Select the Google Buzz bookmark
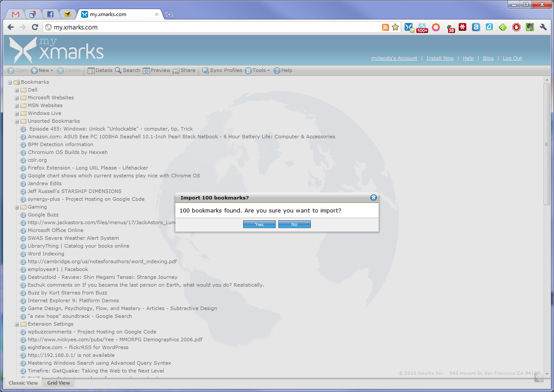This screenshot has width=554, height=392. point(43,215)
